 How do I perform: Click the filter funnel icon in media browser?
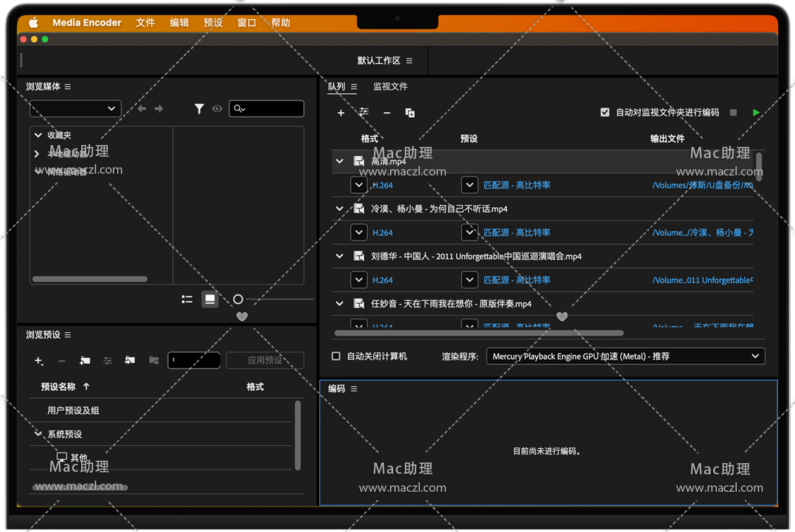[x=199, y=109]
